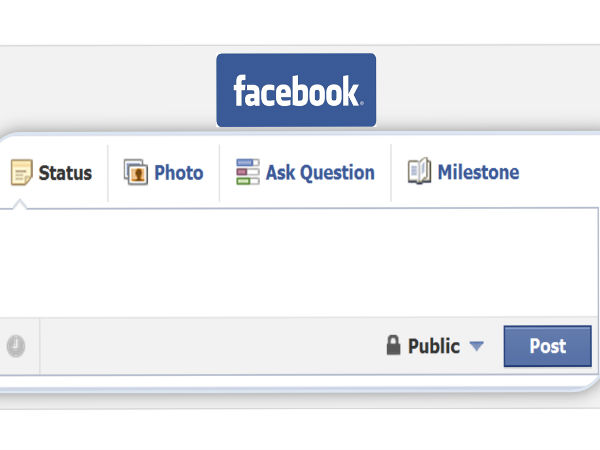Click the padlock privacy icon
The width and height of the screenshot is (600, 450).
[393, 345]
